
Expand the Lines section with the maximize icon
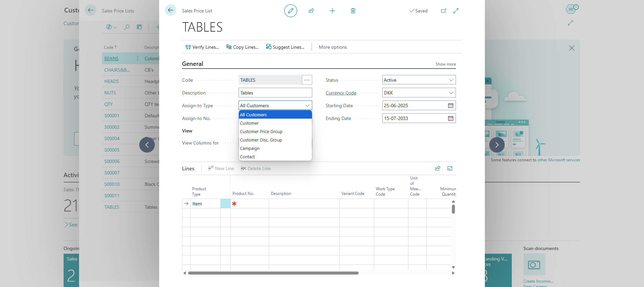[x=450, y=168]
